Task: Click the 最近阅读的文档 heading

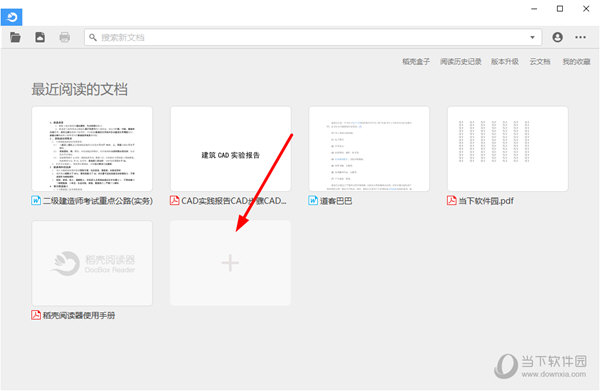Action: [80, 89]
